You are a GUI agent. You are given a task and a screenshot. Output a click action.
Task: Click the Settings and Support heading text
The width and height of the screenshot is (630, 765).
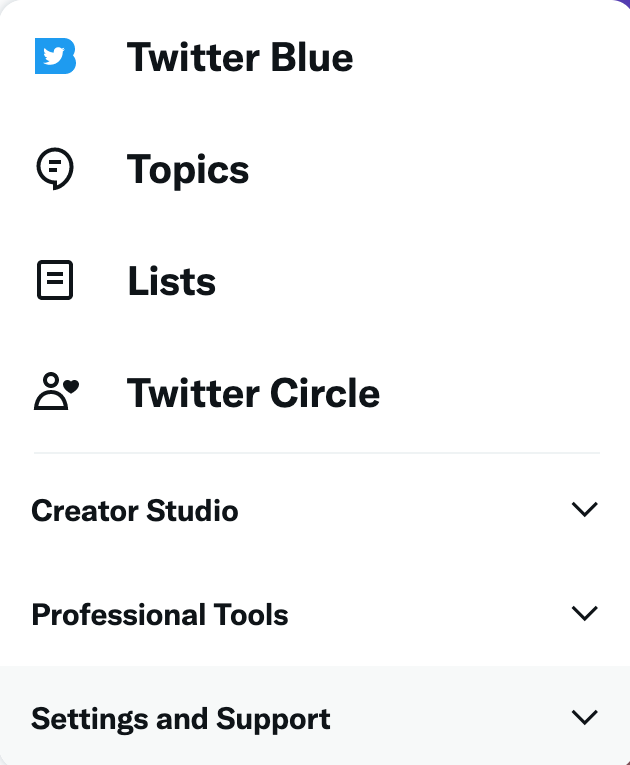click(181, 719)
